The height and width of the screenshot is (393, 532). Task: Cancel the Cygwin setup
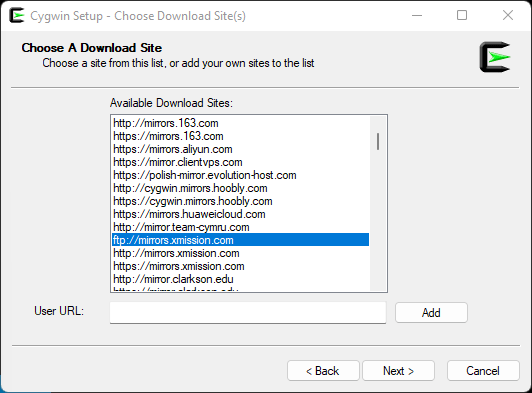pos(483,371)
